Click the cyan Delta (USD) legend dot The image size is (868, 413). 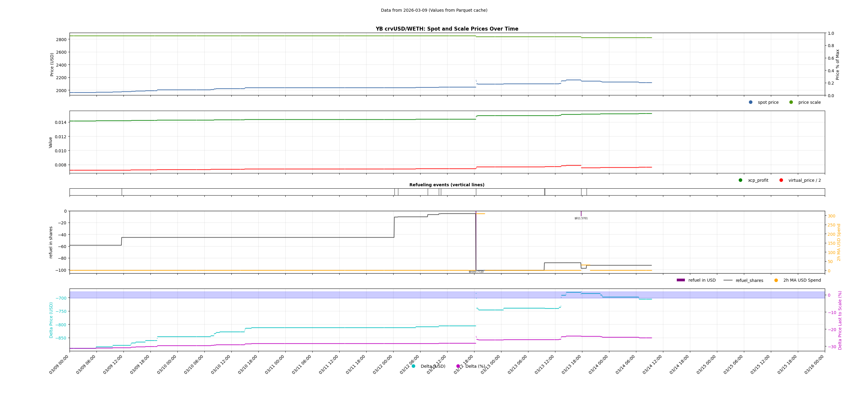413,366
